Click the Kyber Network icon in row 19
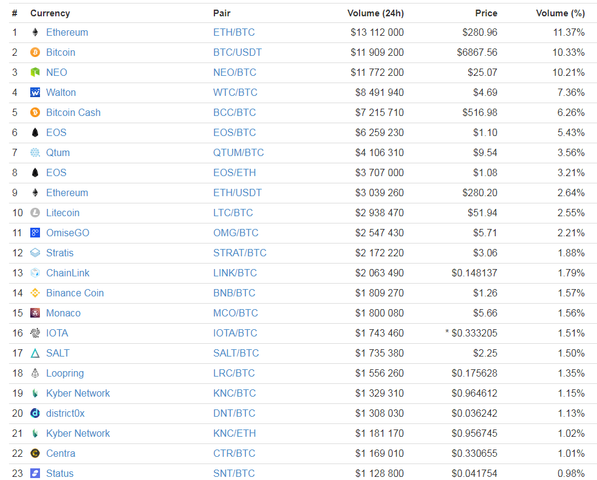597x480 pixels. tap(35, 393)
